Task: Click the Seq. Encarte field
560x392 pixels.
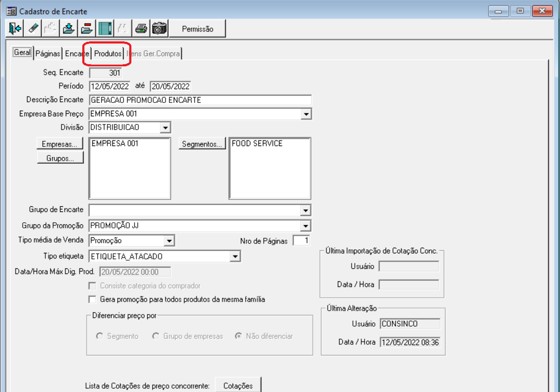Action: [105, 73]
